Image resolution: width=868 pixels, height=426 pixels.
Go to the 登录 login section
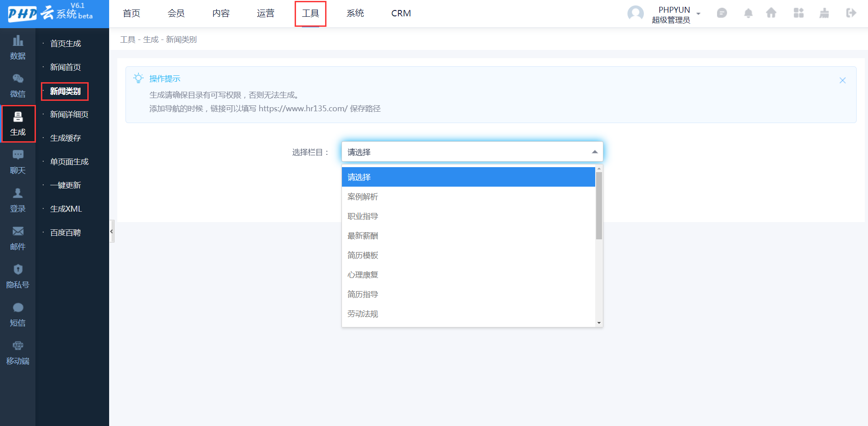pyautogui.click(x=18, y=200)
